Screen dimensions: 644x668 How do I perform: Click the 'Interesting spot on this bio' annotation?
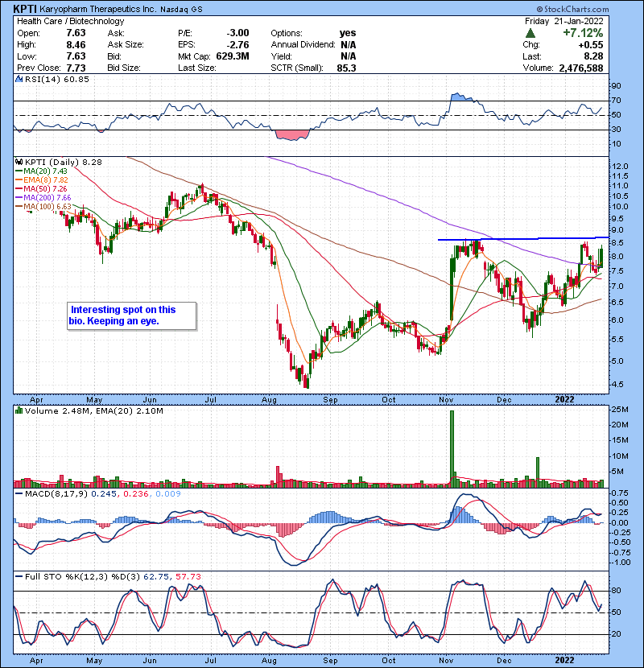132,315
